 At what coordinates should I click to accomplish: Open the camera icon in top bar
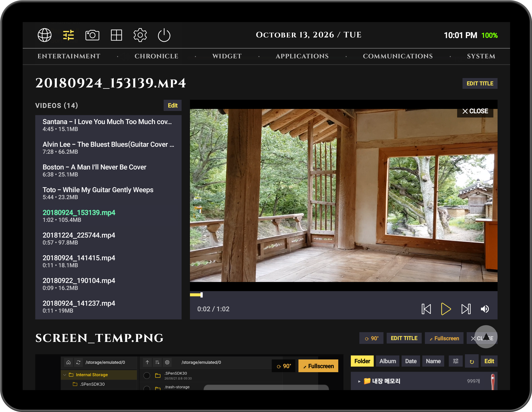coord(92,35)
